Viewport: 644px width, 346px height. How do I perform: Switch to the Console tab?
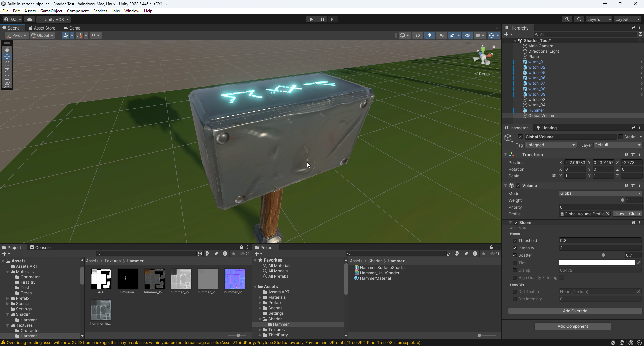coord(40,248)
